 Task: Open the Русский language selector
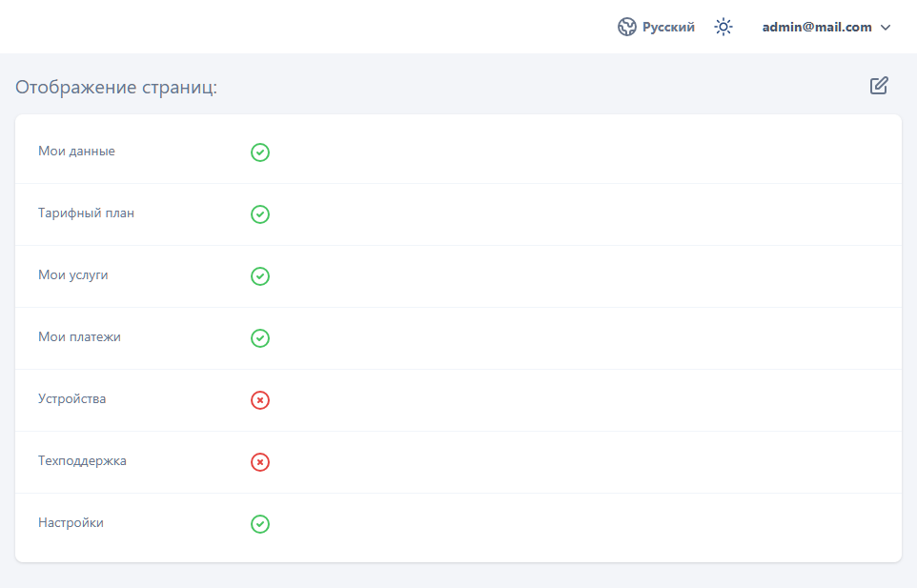668,28
